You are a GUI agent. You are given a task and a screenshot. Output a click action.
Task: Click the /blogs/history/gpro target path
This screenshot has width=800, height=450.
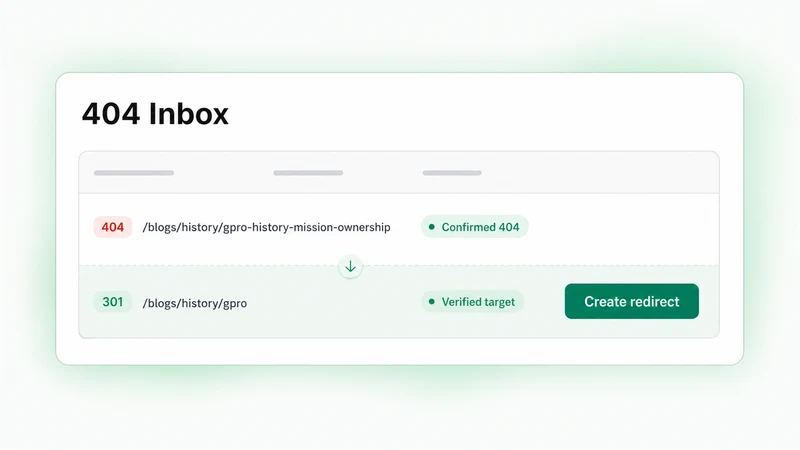click(195, 303)
